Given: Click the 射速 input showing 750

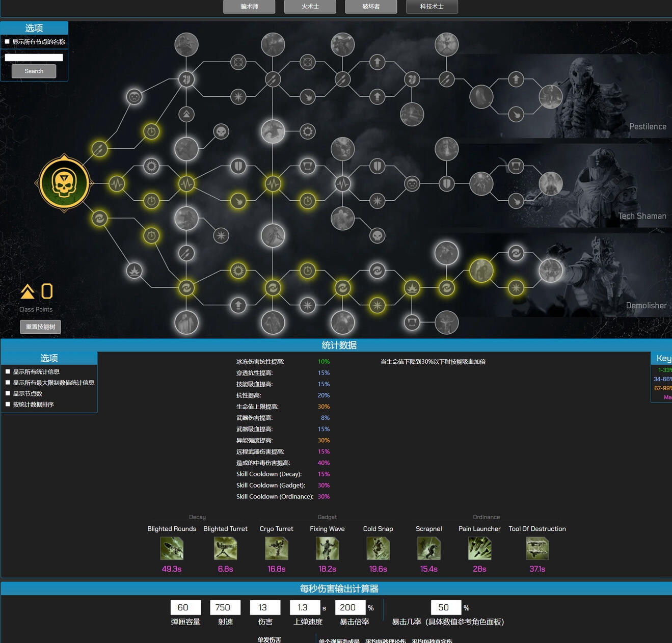Looking at the screenshot, I should (225, 607).
